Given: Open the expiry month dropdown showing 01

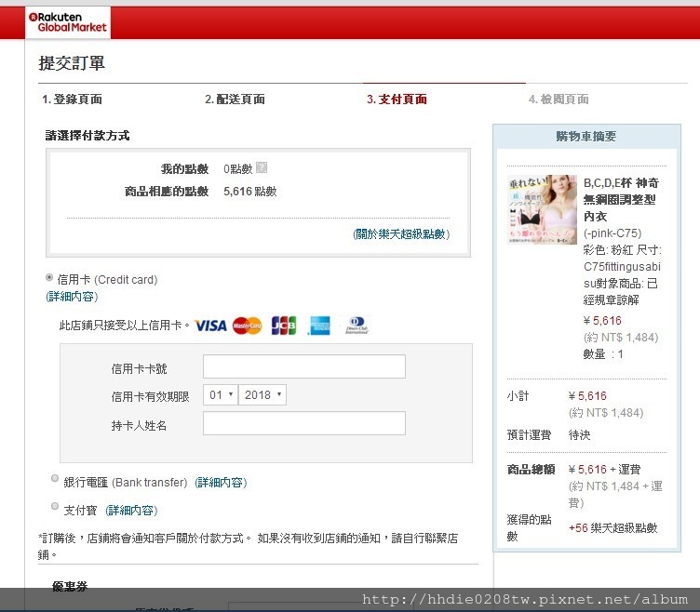Looking at the screenshot, I should pyautogui.click(x=221, y=395).
